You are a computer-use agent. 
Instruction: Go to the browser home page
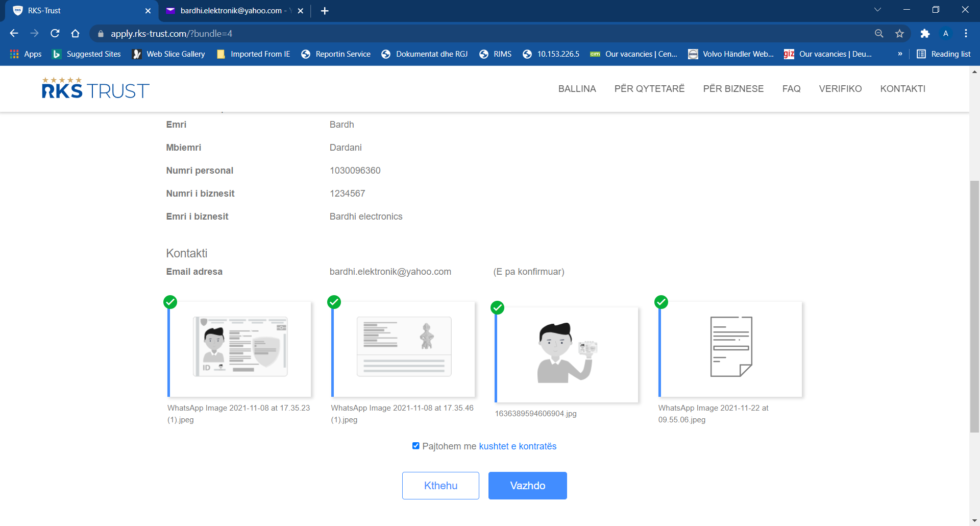coord(76,33)
